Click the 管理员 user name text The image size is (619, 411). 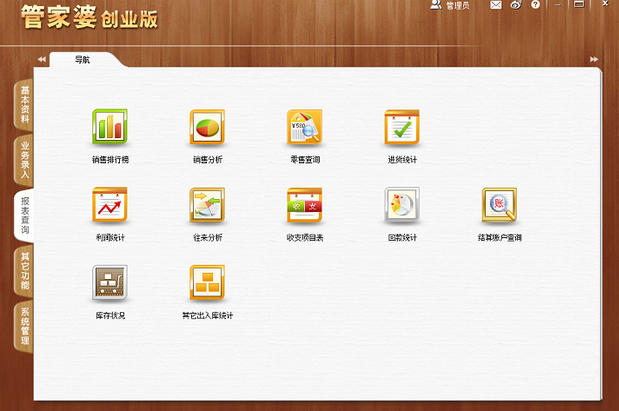(x=458, y=6)
